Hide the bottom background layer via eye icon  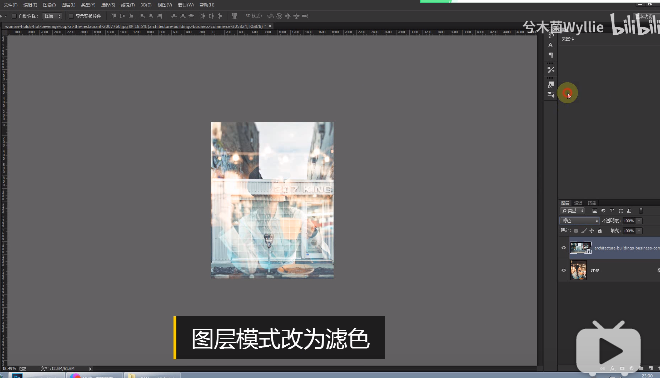[x=564, y=270]
